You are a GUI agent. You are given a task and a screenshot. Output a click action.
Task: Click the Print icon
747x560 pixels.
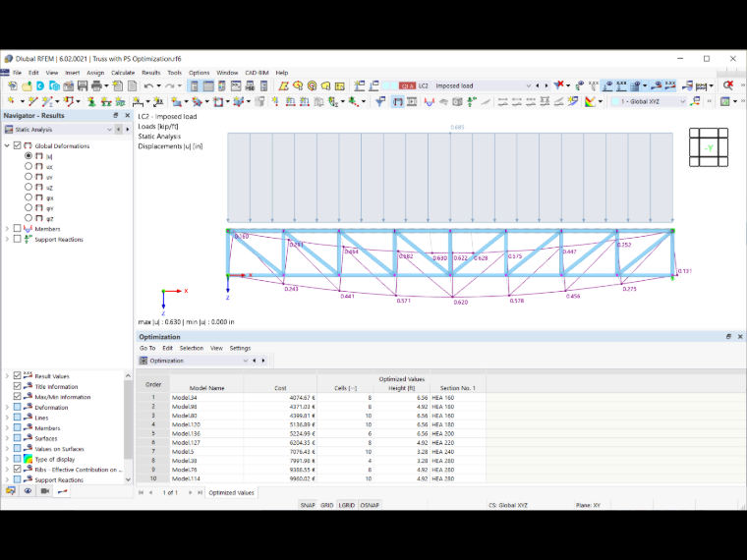coord(96,85)
